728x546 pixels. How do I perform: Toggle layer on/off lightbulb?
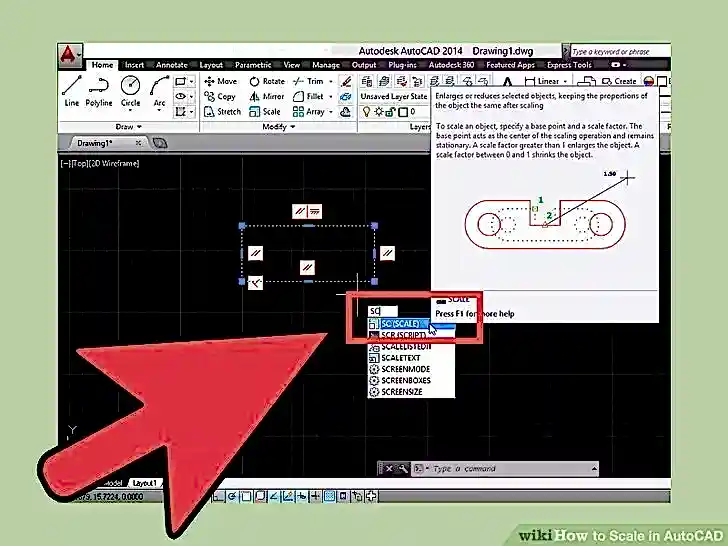366,112
